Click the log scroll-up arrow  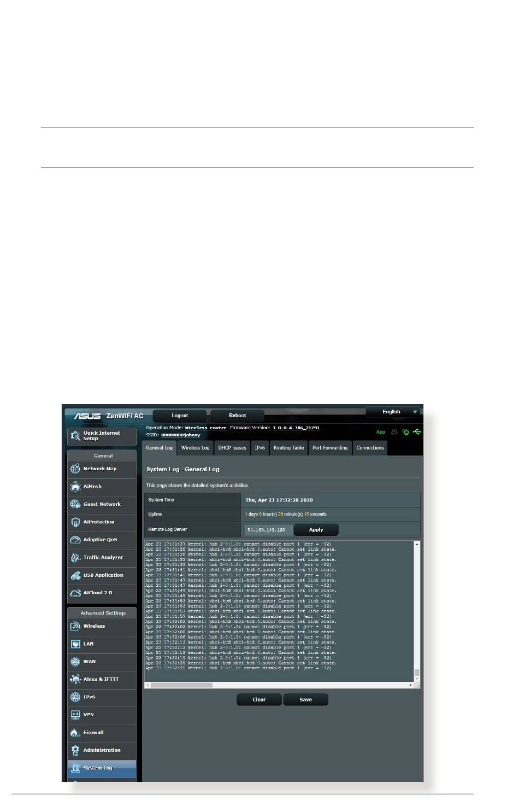tap(417, 545)
